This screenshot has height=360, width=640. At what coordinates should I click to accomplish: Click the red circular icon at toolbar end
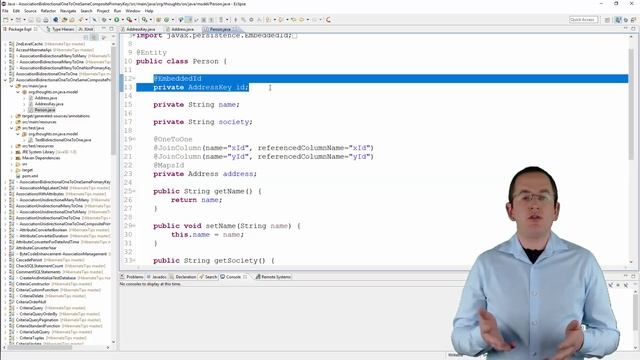328,20
